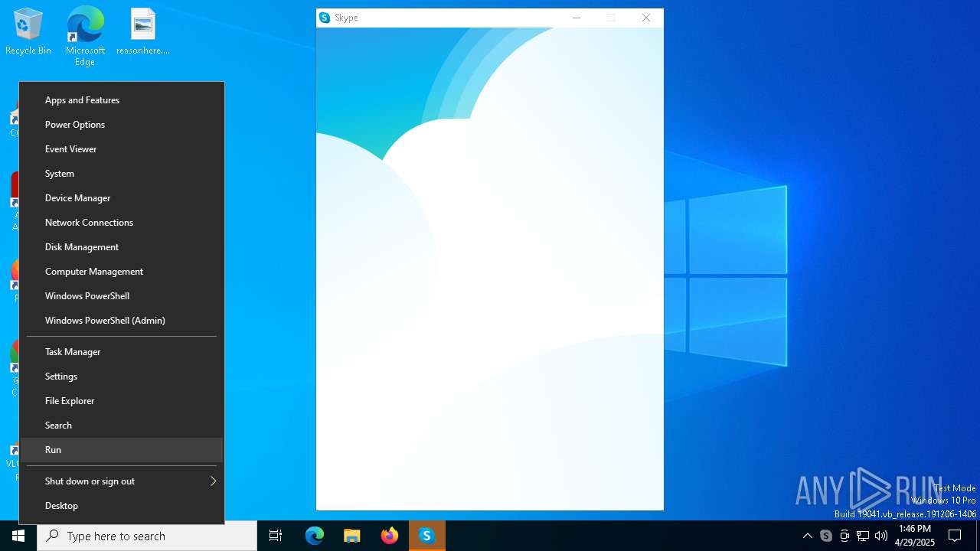Open Event Viewer

(x=122, y=149)
